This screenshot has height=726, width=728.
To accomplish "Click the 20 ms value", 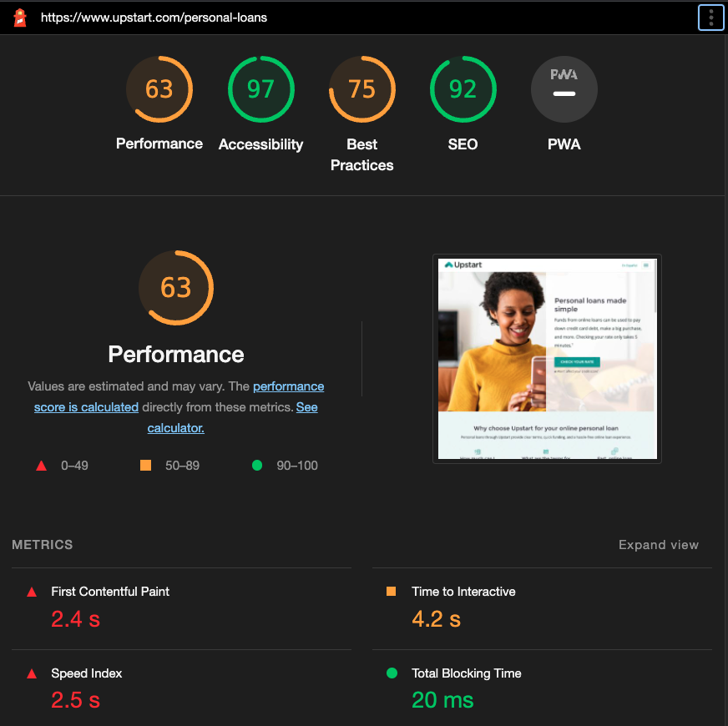I will coord(442,700).
